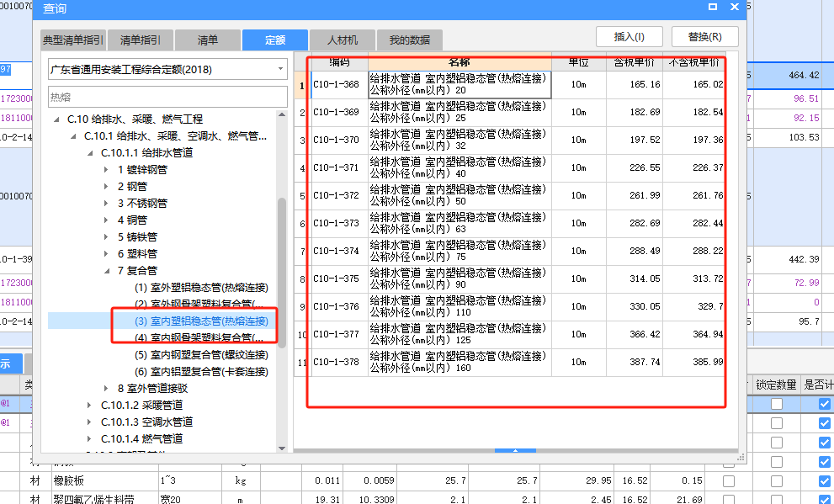Viewport: 834px width, 504px height.
Task: Select code cell C10-1-372
Action: (339, 196)
